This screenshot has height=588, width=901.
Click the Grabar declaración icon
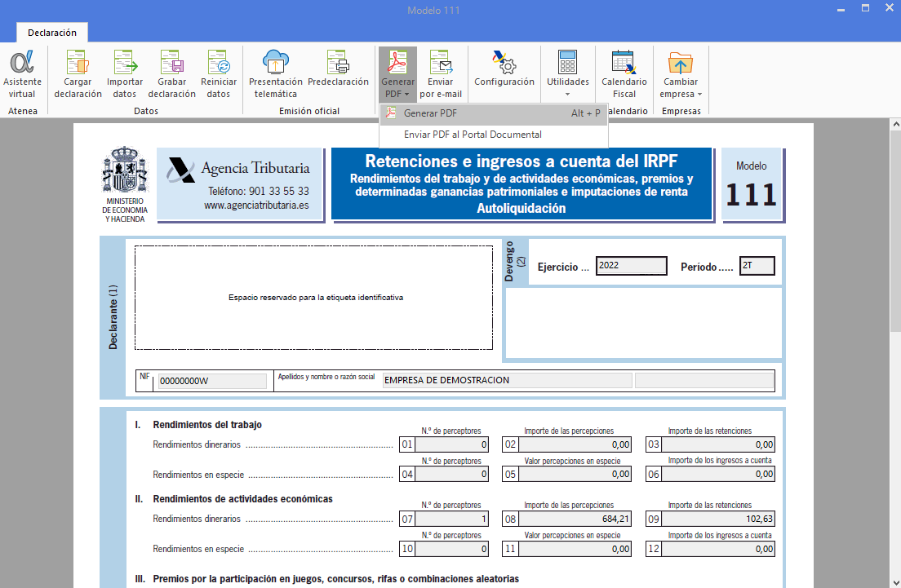tap(171, 63)
